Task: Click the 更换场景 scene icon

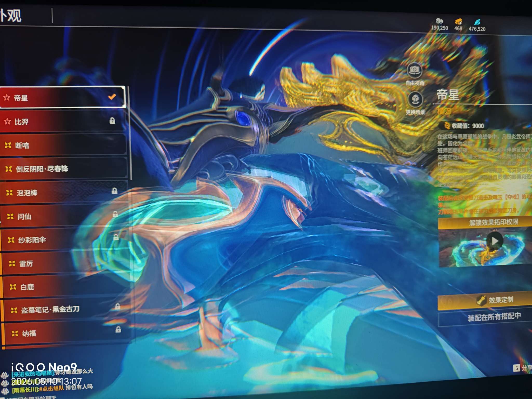Action: (x=415, y=99)
